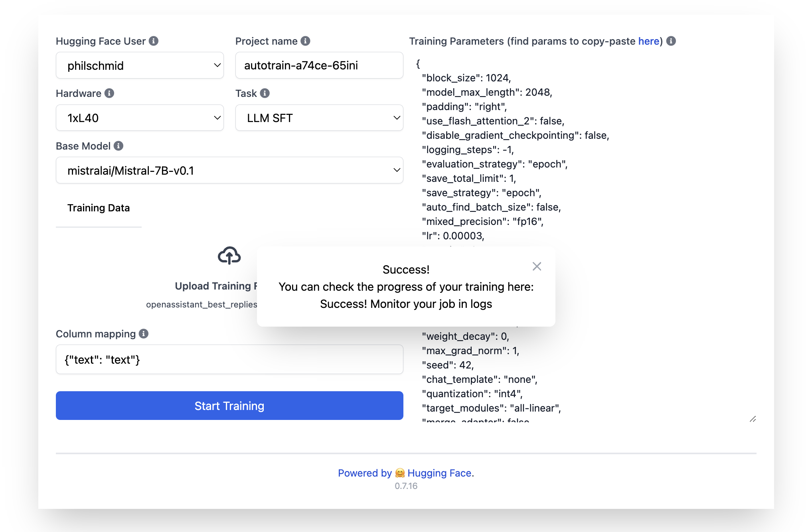
Task: Click the Base Model info icon
Action: (119, 146)
